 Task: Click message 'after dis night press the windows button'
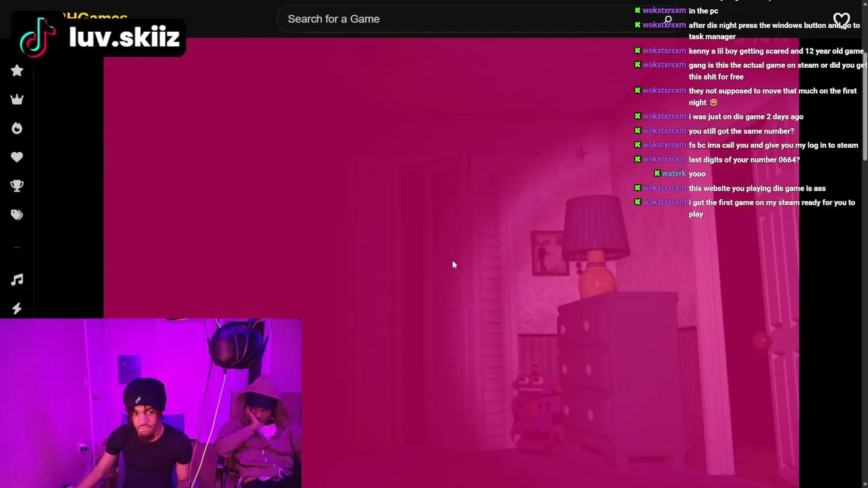[x=774, y=31]
